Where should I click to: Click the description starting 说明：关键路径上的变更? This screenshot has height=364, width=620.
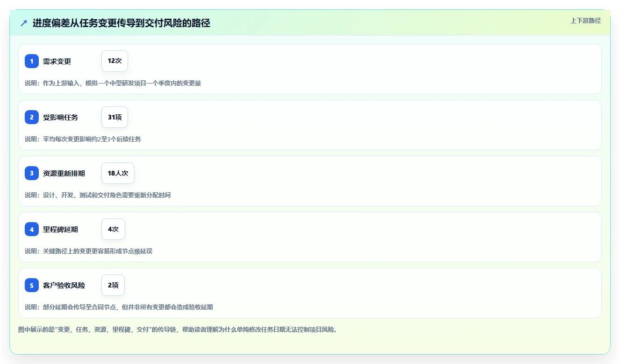(88, 251)
